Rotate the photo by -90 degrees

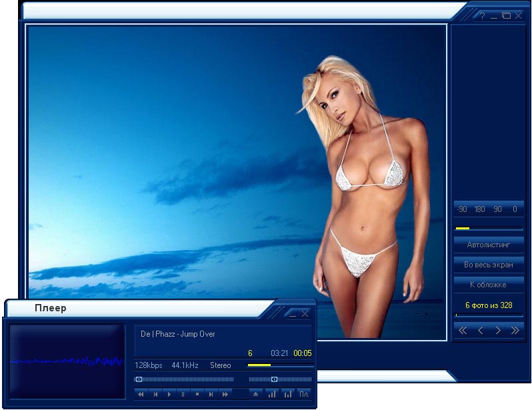462,209
